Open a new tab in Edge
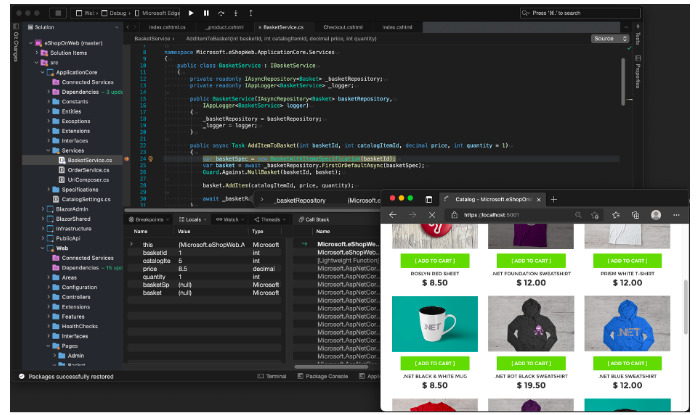The height and width of the screenshot is (415, 698). pyautogui.click(x=553, y=199)
